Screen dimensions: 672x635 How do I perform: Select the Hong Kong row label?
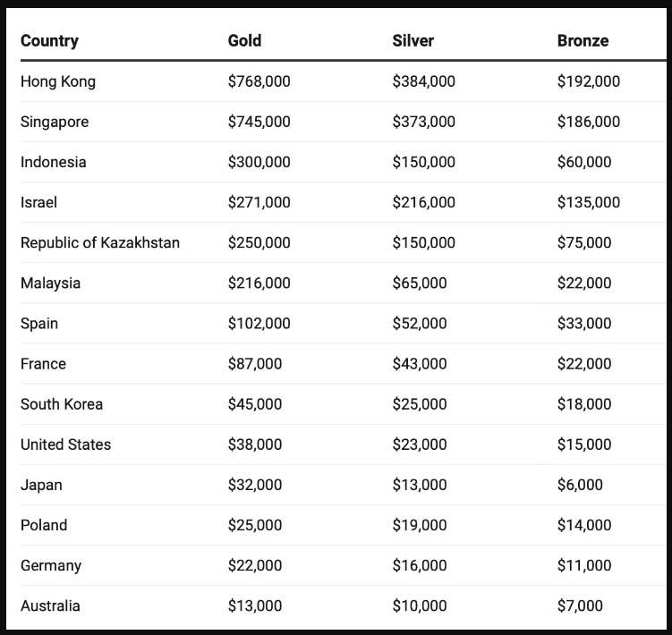58,81
